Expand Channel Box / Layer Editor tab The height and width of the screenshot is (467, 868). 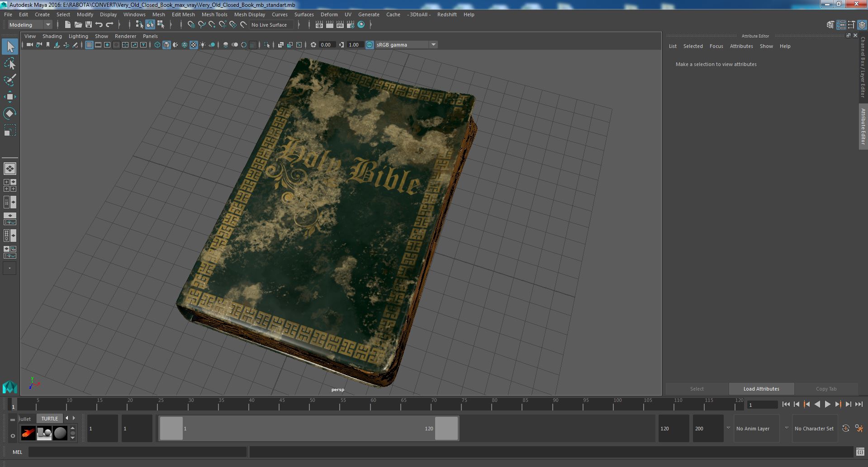(x=863, y=67)
